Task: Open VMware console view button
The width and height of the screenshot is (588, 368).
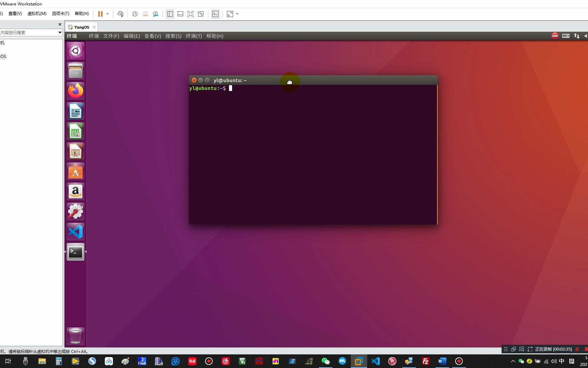Action: [x=215, y=14]
